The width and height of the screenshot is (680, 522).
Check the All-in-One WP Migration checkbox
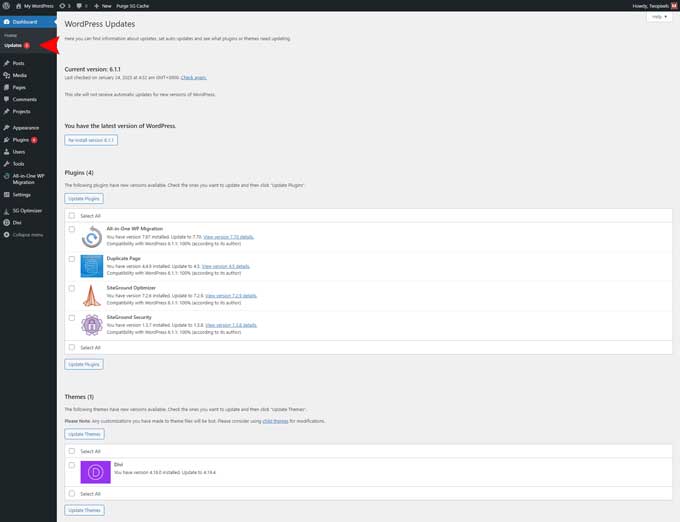(x=72, y=229)
